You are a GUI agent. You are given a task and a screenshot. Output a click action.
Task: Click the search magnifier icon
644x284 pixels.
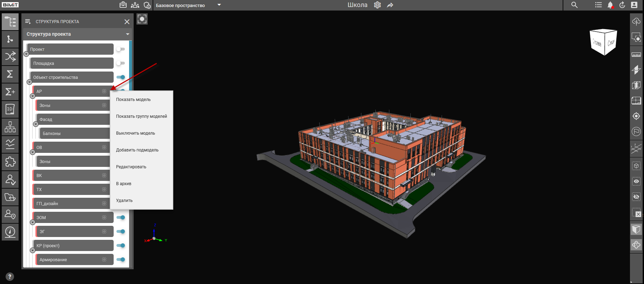pos(574,5)
